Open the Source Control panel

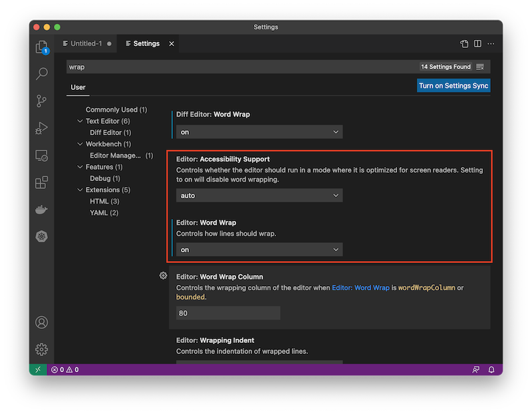pos(41,101)
